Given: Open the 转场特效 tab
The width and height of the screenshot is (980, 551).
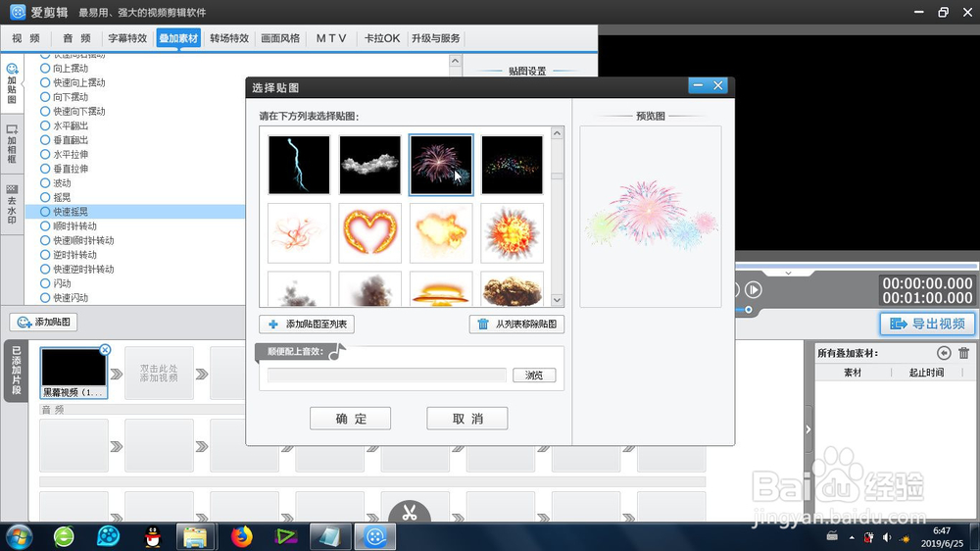Looking at the screenshot, I should [229, 38].
